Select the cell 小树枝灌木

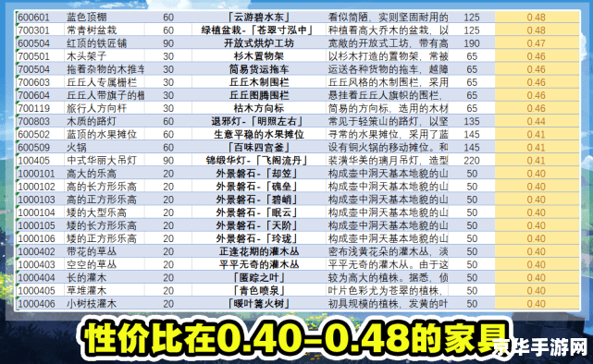click(x=92, y=304)
